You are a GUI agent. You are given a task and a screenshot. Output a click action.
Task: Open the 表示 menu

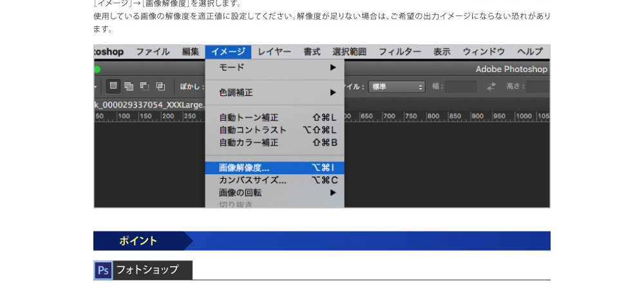click(x=442, y=51)
